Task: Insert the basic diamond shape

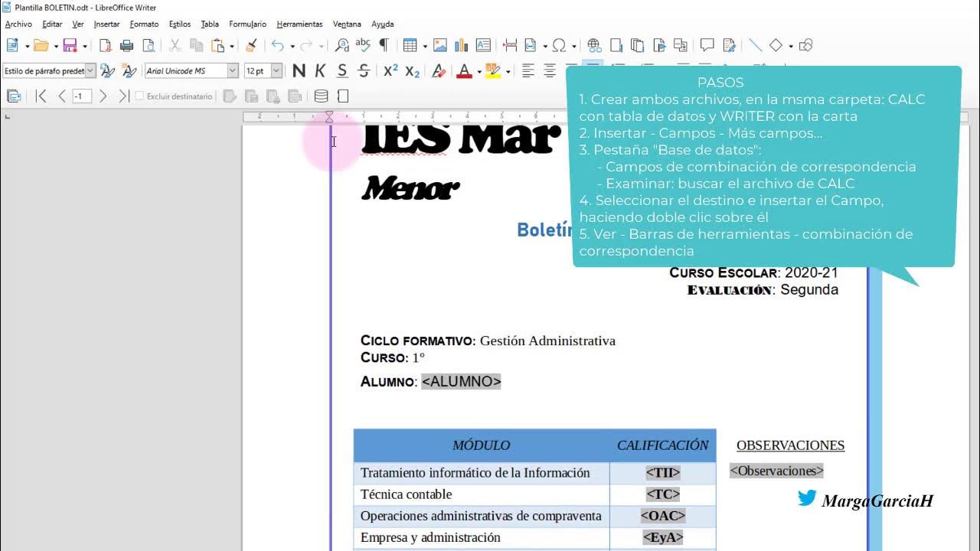Action: point(776,46)
